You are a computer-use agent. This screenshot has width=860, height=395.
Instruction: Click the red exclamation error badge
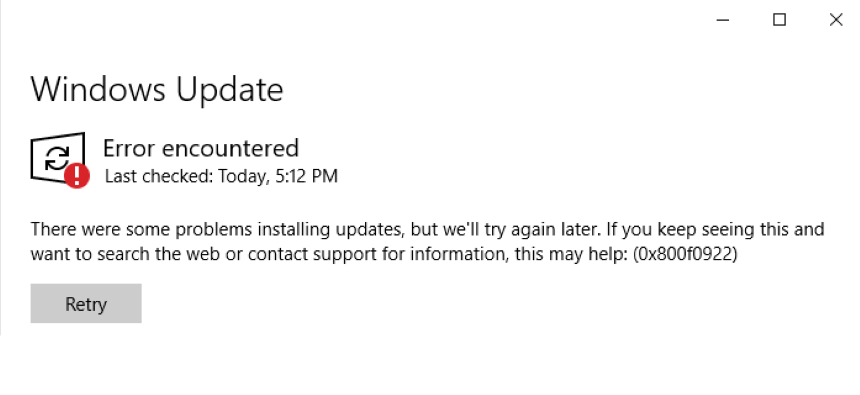[x=77, y=176]
